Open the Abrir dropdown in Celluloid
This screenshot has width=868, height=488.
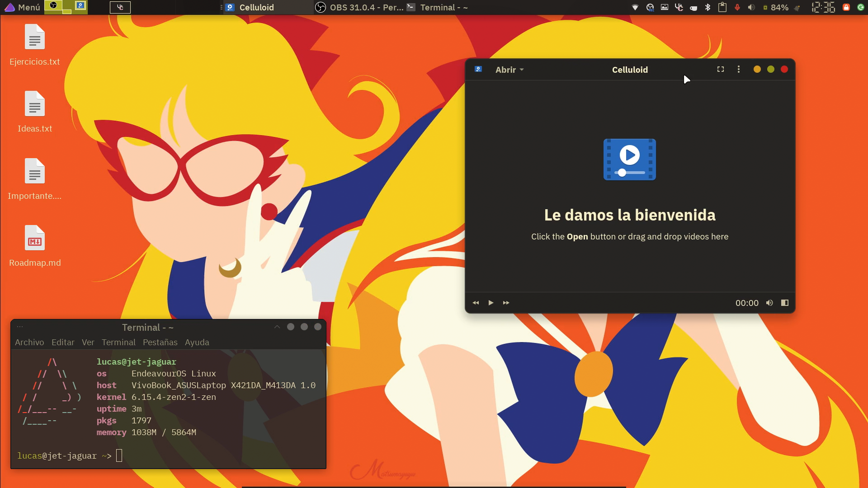click(x=509, y=70)
